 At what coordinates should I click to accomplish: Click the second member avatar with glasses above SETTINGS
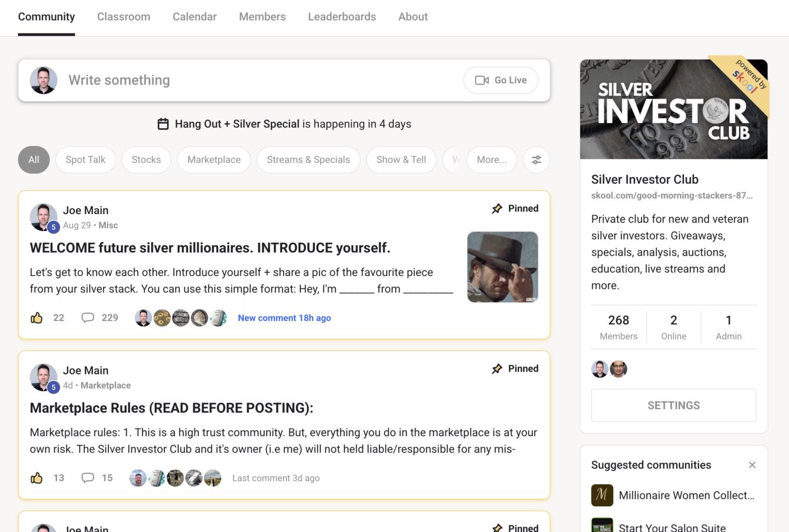pyautogui.click(x=619, y=369)
